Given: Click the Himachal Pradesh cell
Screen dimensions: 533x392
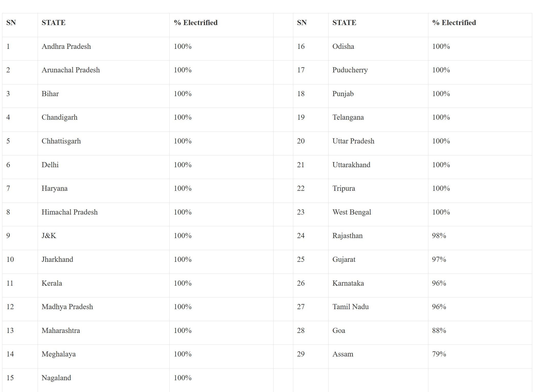Looking at the screenshot, I should [70, 212].
